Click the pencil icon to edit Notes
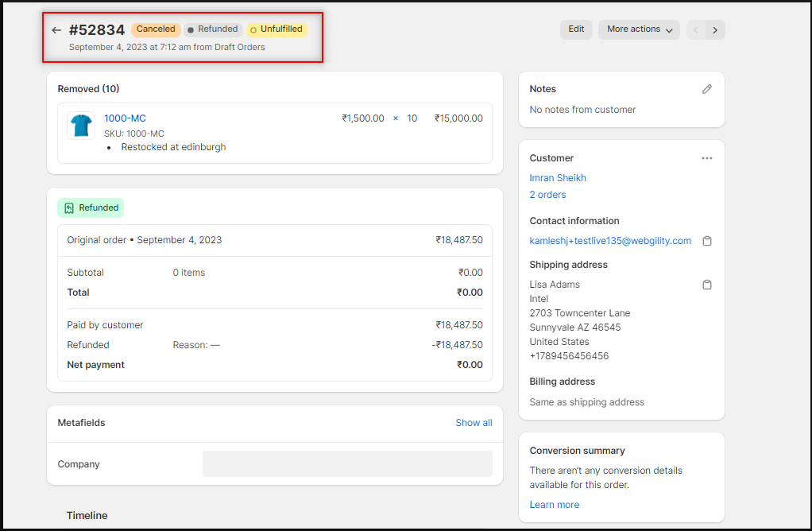Screen dimensions: 812x531 [706, 89]
